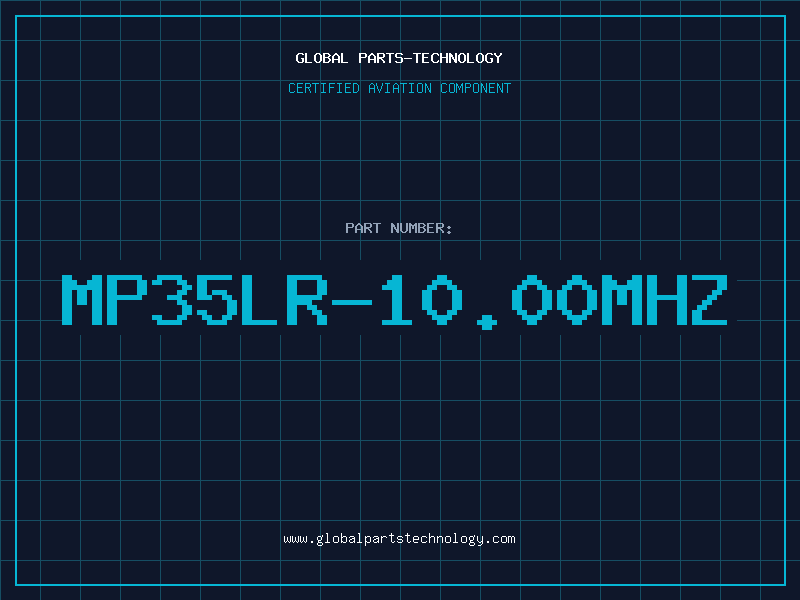The image size is (800, 600).
Task: Click the MP prefix of the part number
Action: pyautogui.click(x=105, y=300)
